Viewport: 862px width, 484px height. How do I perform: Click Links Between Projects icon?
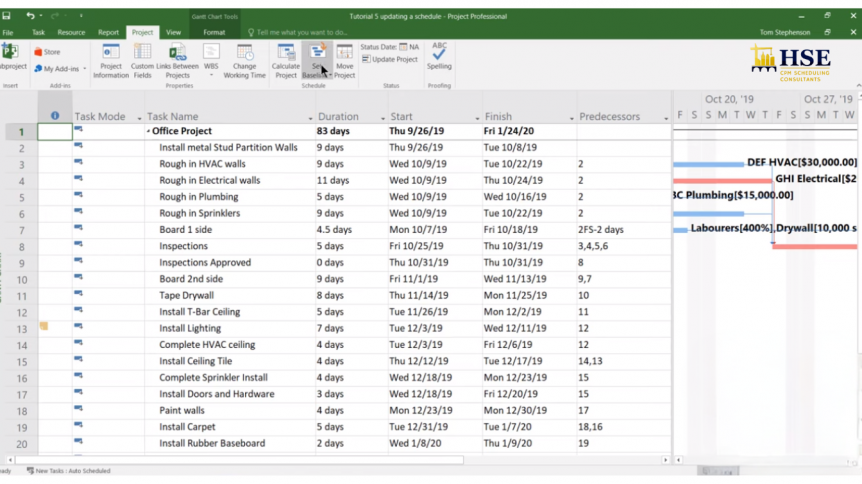pyautogui.click(x=177, y=61)
